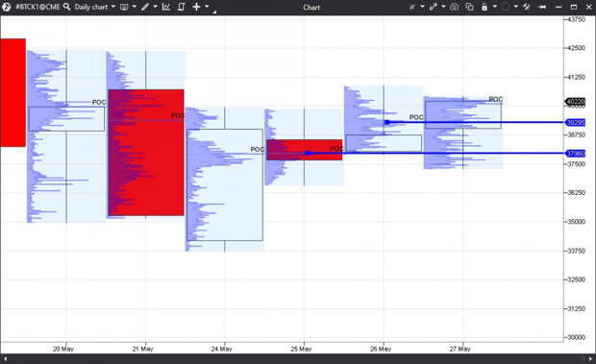Expand the display mode dropdown arrow

[135, 7]
